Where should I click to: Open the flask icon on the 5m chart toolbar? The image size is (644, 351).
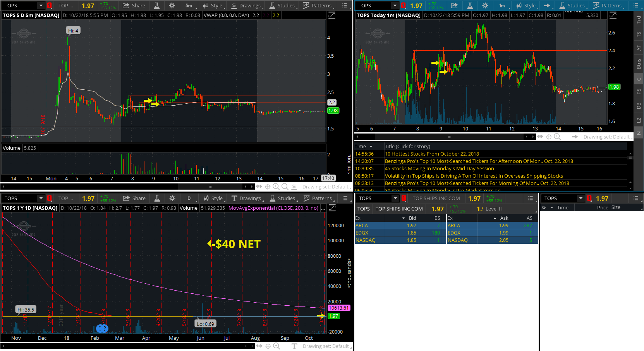(156, 5)
